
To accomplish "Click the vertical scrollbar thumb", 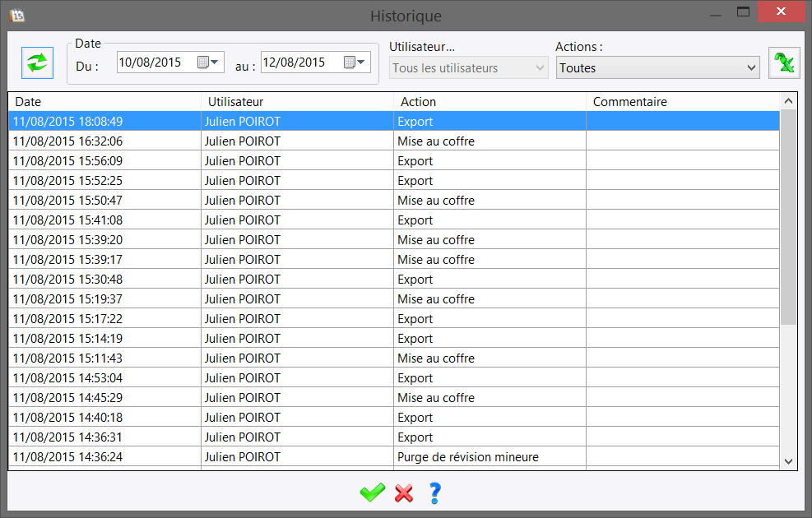I will point(788,217).
